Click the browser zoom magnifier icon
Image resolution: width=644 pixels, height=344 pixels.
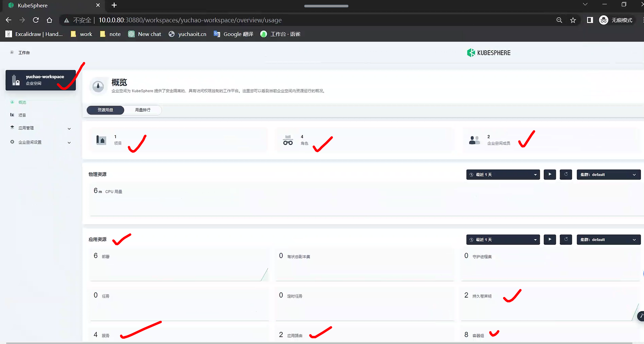(x=559, y=20)
